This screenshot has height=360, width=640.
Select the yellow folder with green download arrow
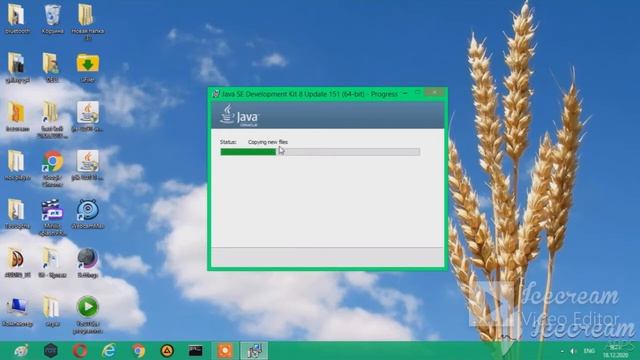click(87, 67)
